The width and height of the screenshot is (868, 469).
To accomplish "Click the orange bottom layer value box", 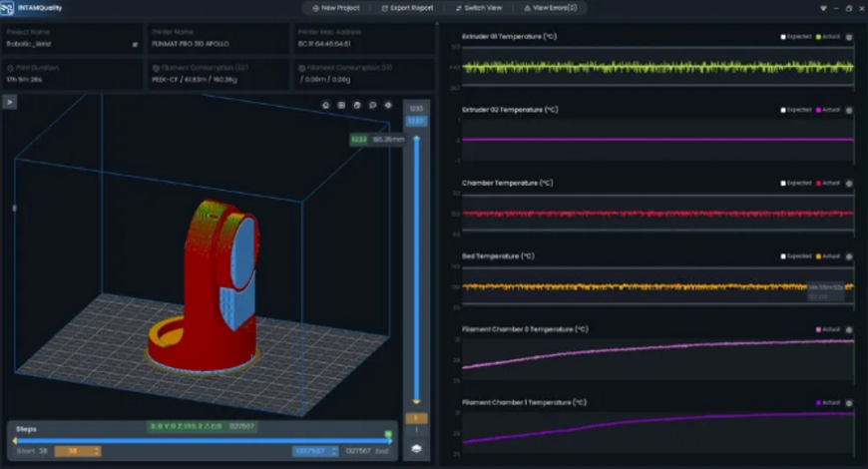I will [x=416, y=418].
